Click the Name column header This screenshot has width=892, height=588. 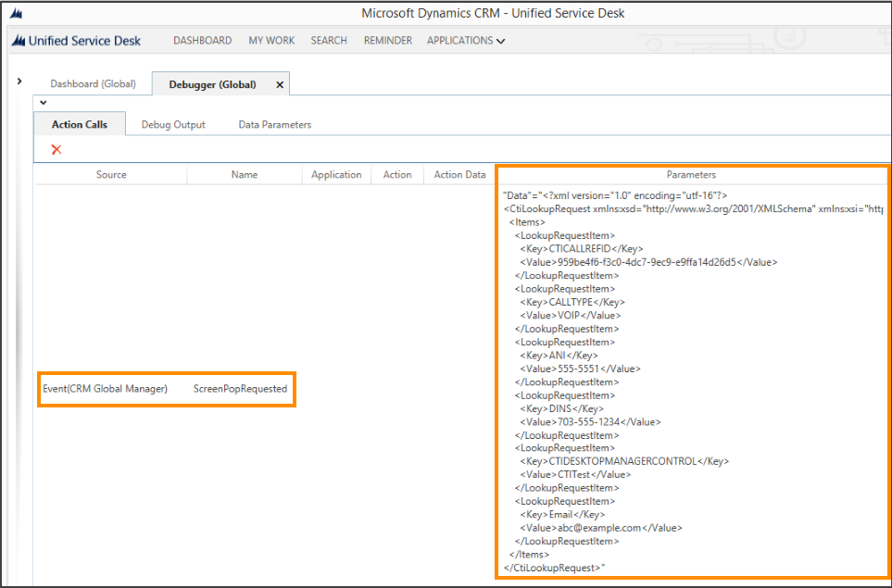click(x=245, y=175)
